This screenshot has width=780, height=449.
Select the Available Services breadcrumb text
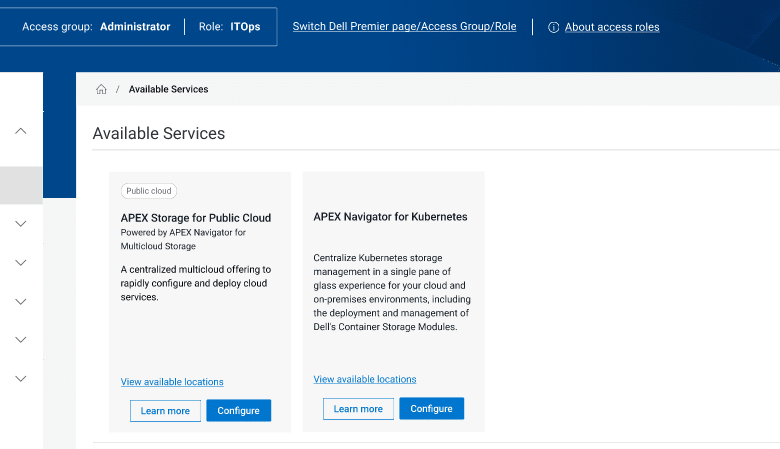click(168, 89)
